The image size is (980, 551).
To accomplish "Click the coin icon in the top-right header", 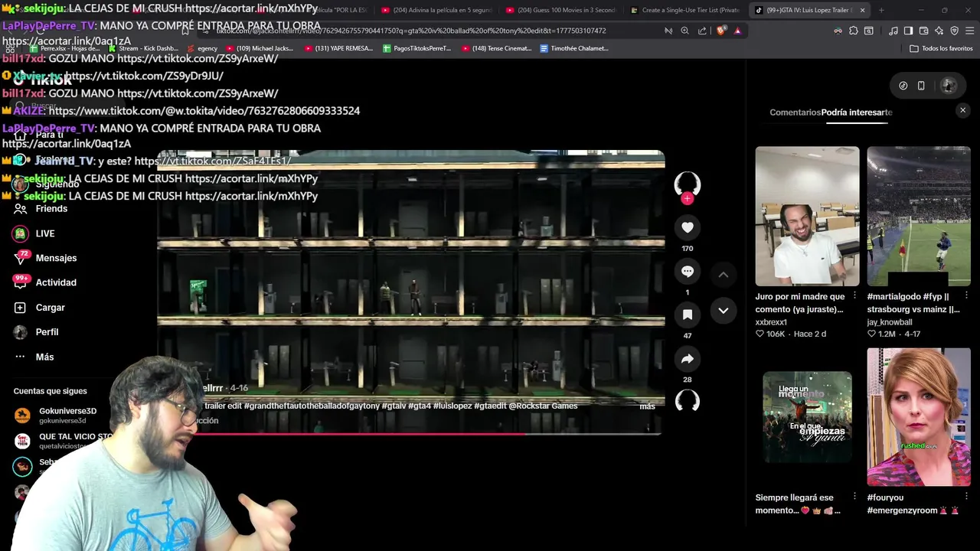I will pos(903,86).
